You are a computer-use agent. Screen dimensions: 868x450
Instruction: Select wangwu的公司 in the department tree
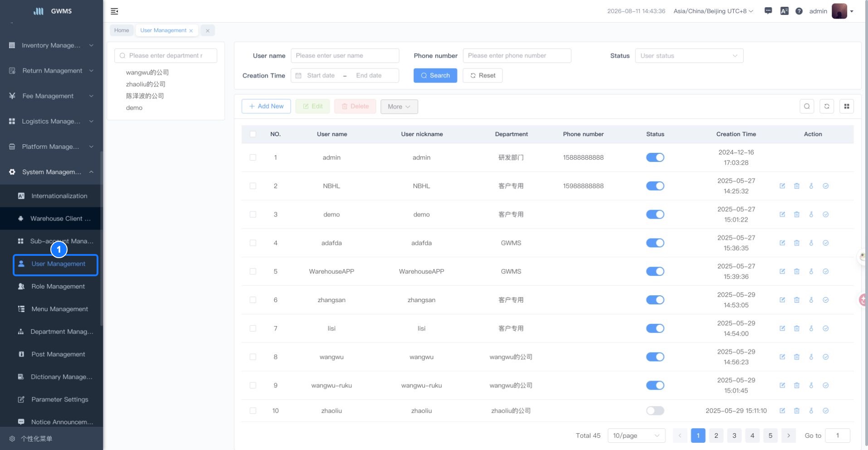coord(147,73)
